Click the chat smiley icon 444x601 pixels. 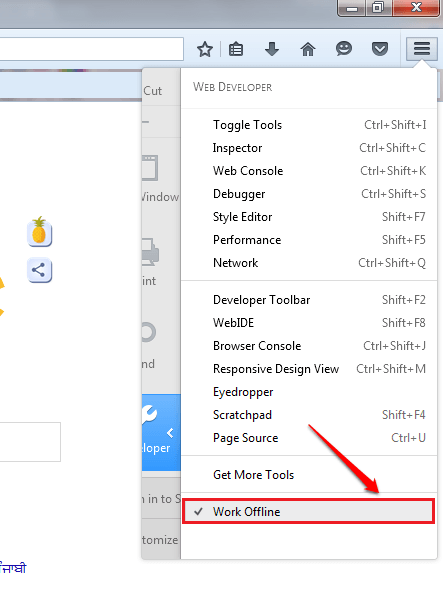coord(344,49)
